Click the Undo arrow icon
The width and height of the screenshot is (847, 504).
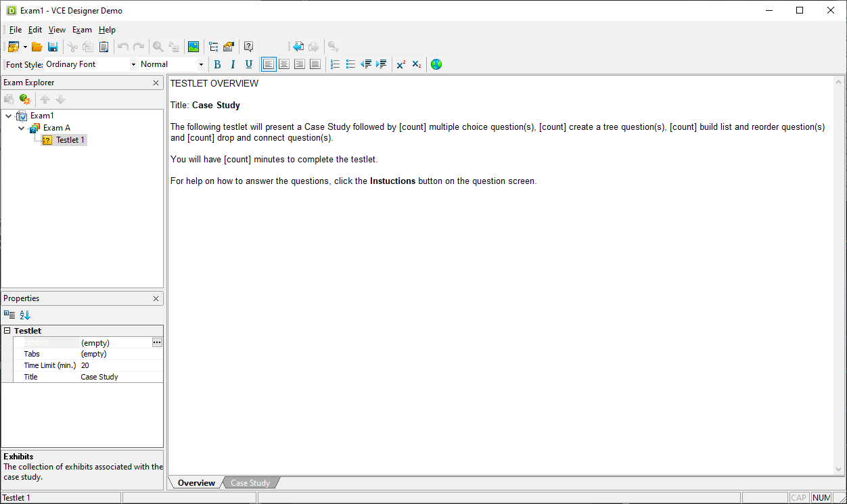tap(123, 47)
